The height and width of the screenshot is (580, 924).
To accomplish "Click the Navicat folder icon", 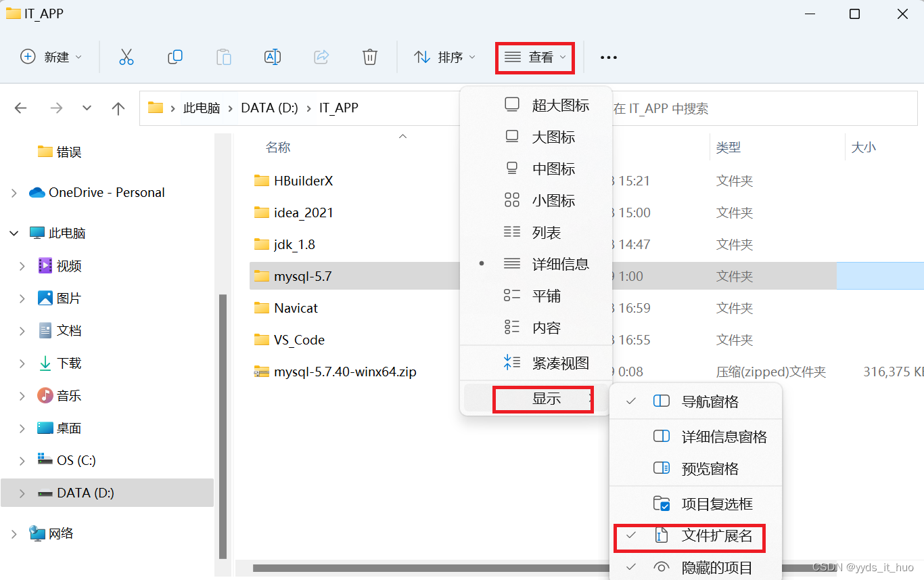I will click(x=262, y=308).
